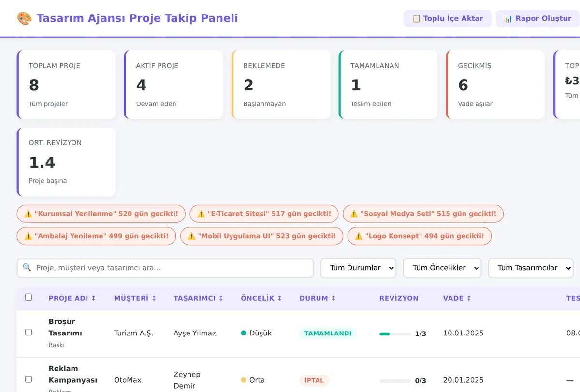The height and width of the screenshot is (392, 580).
Task: Sort table by MÜŞTERİ column header
Action: click(135, 298)
